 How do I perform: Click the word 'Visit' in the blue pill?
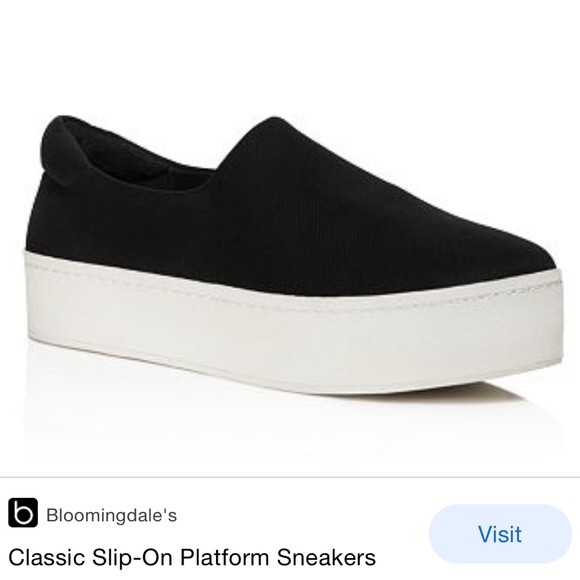pos(500,534)
